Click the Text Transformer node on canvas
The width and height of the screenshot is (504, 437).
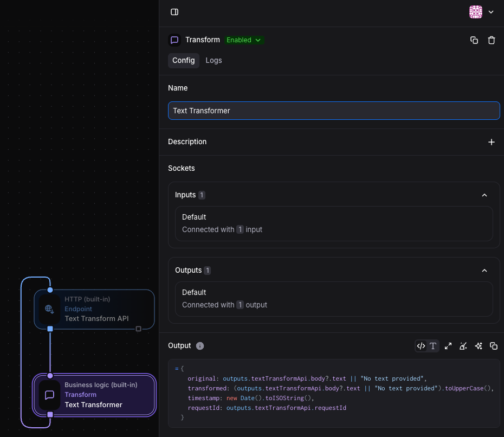tap(94, 394)
